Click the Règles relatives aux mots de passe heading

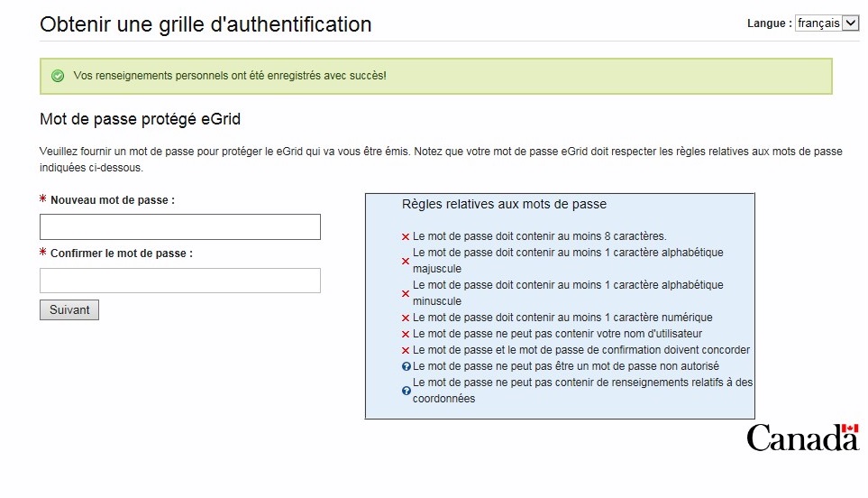pyautogui.click(x=504, y=205)
